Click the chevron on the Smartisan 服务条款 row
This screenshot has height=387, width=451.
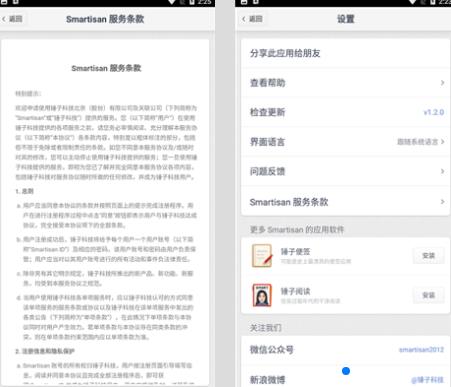[x=442, y=202]
